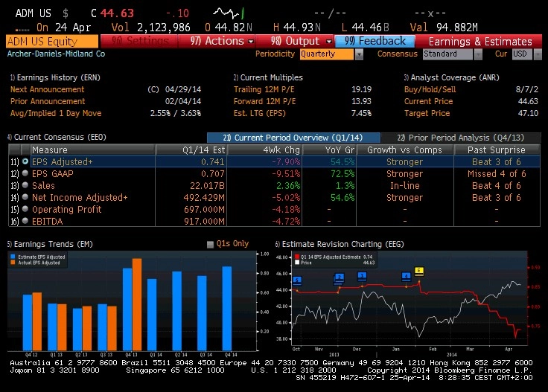Enable the Q1s Only checkbox
Image resolution: width=548 pixels, height=392 pixels.
(210, 244)
